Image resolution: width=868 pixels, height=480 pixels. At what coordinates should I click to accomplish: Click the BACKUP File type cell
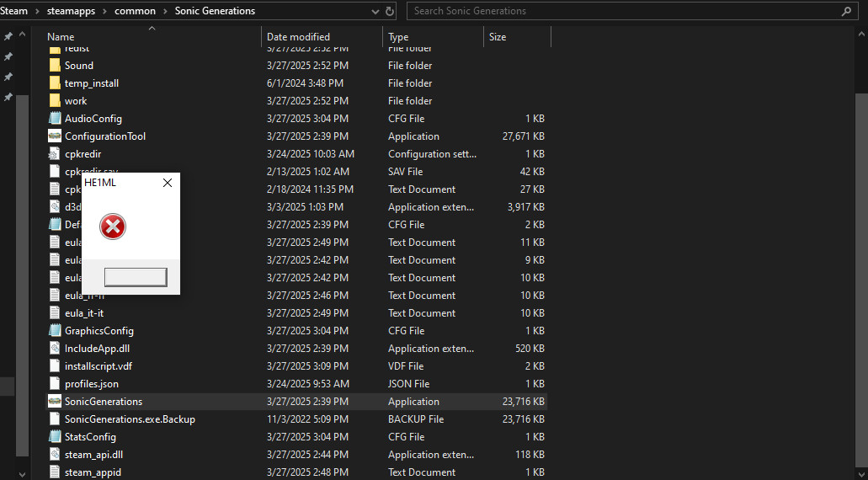[416, 419]
